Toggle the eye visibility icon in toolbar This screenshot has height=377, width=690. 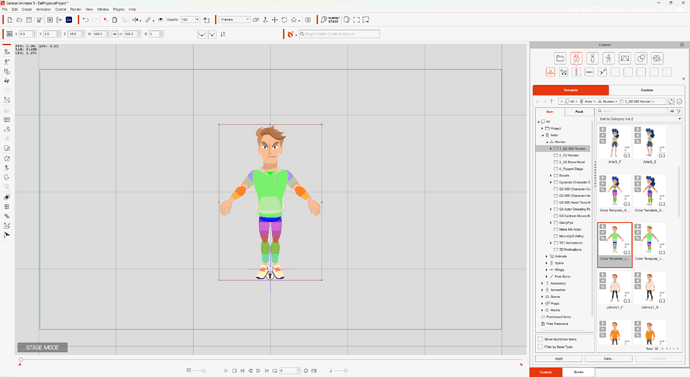161,20
